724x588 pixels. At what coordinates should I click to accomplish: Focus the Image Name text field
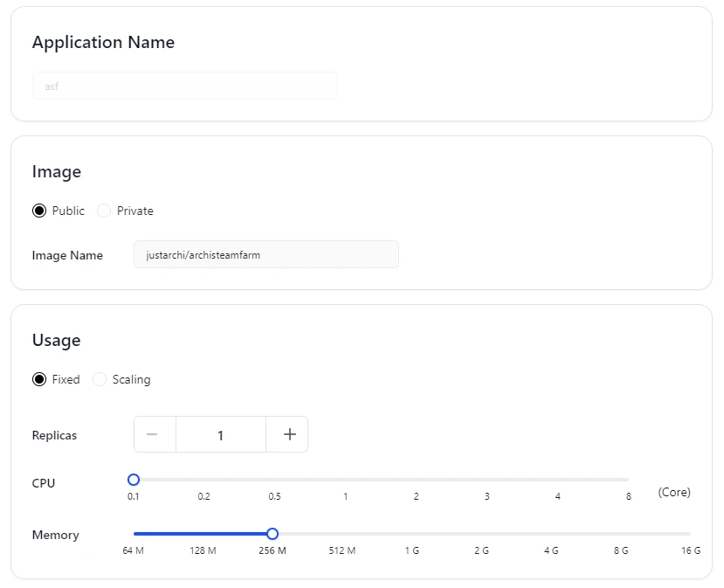click(265, 255)
